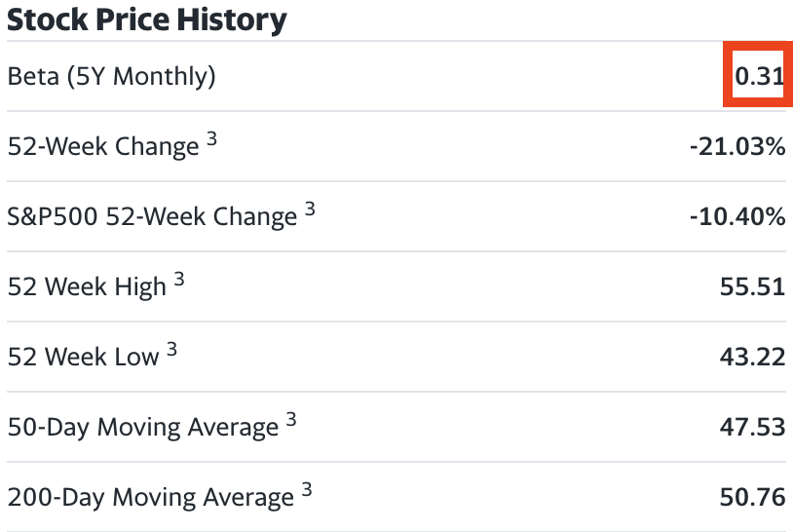
Task: Click the highlighted Beta value 0.31
Action: pyautogui.click(x=758, y=76)
